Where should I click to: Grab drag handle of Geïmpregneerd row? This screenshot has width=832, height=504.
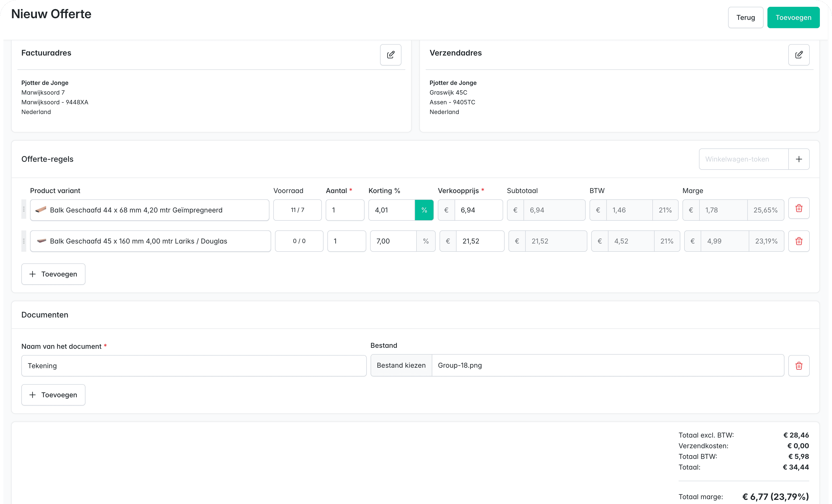24,209
